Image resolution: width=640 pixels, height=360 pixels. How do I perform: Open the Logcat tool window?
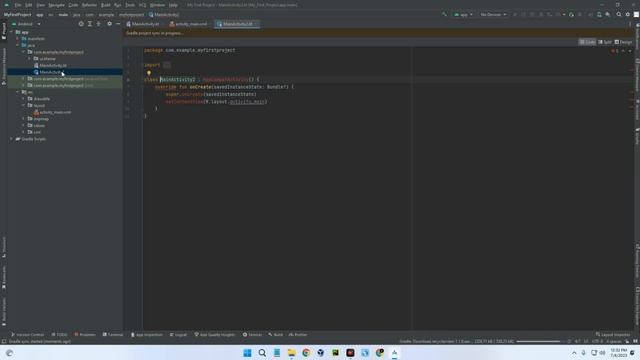(178, 335)
